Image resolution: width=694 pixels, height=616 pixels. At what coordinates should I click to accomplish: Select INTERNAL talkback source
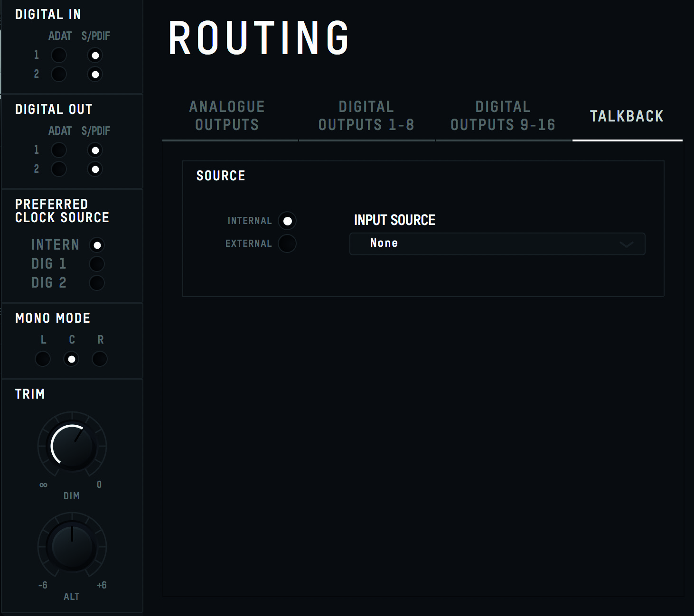(x=287, y=221)
